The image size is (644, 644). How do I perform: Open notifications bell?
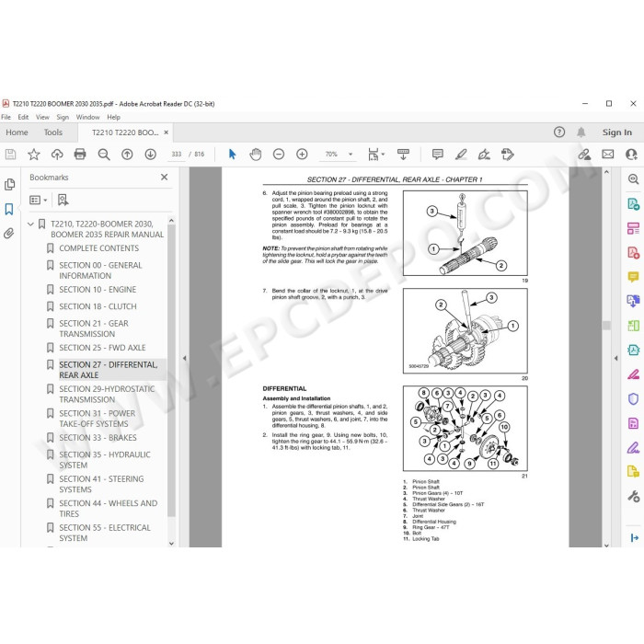coord(581,132)
